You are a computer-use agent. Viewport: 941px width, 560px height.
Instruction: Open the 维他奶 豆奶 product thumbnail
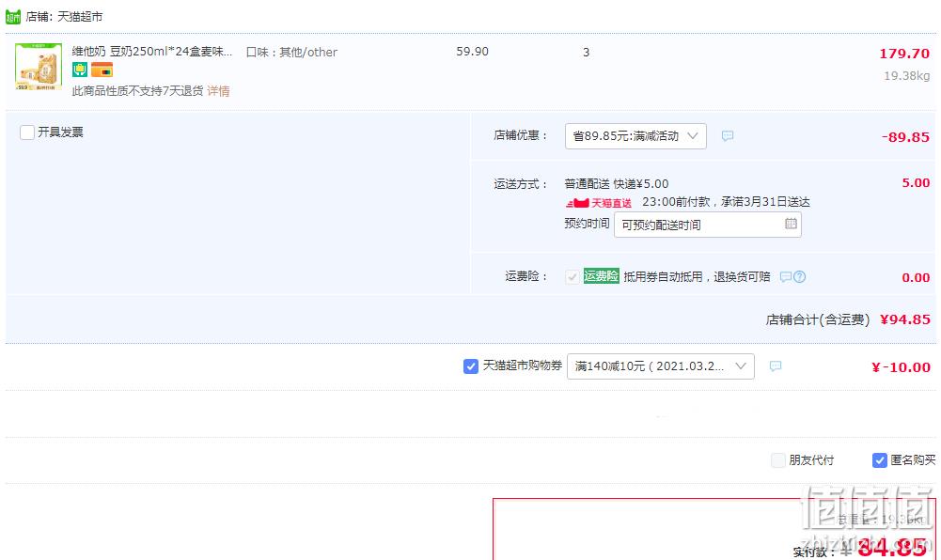click(39, 67)
